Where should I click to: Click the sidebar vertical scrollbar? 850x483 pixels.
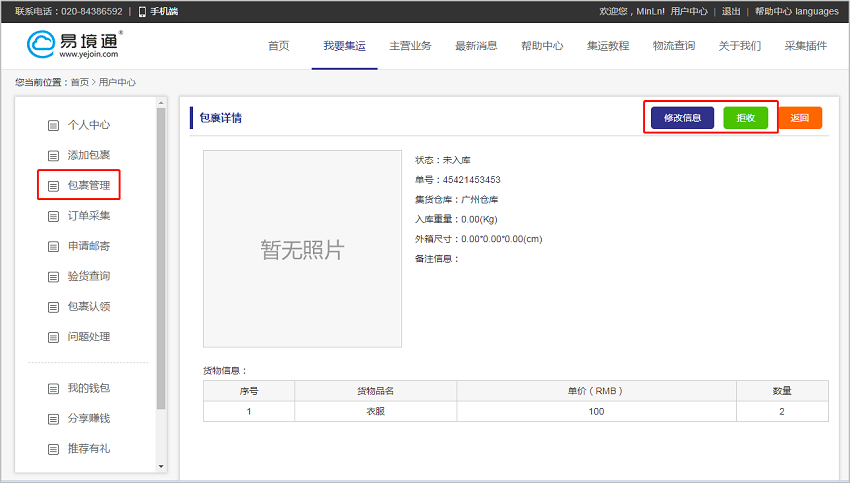(161, 260)
